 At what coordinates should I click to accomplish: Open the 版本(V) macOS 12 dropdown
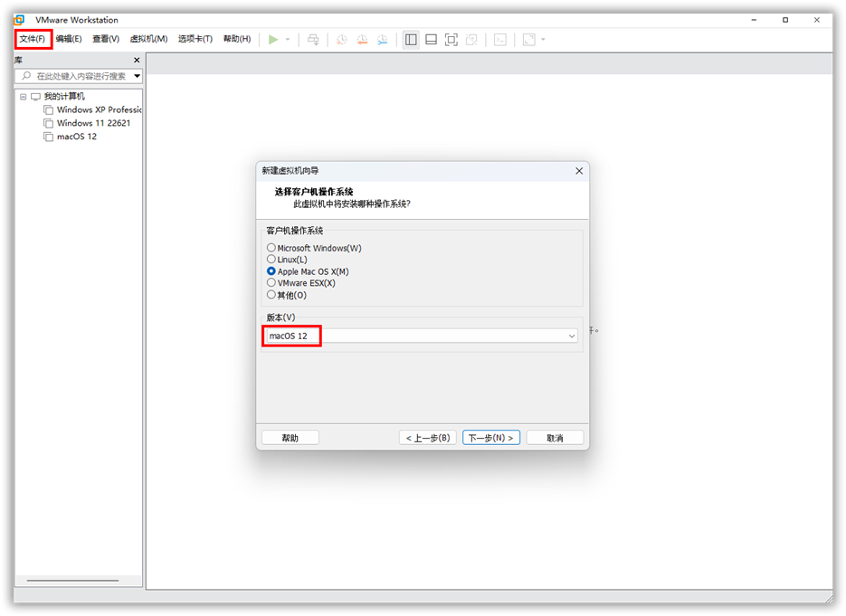coord(421,336)
